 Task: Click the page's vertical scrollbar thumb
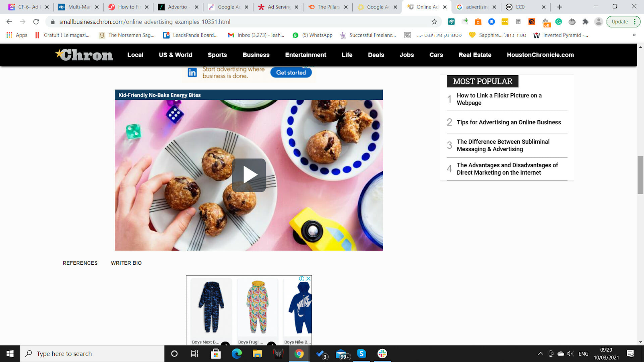640,175
